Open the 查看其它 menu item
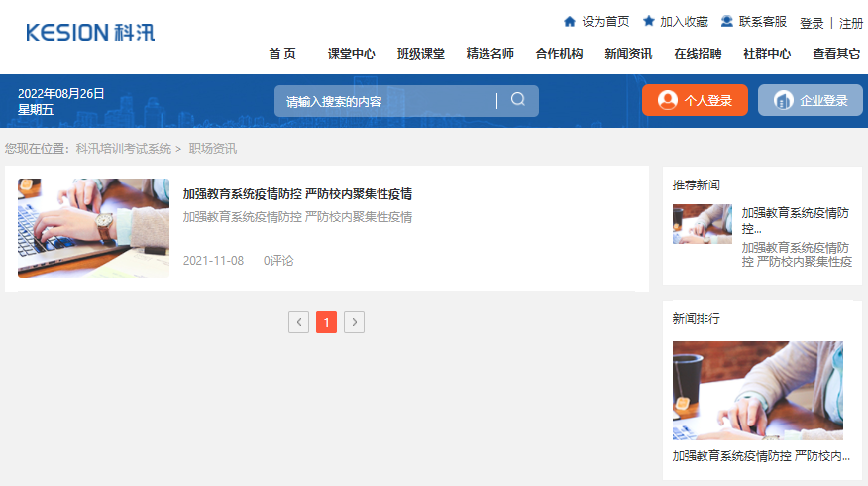The height and width of the screenshot is (486, 868). click(x=835, y=54)
